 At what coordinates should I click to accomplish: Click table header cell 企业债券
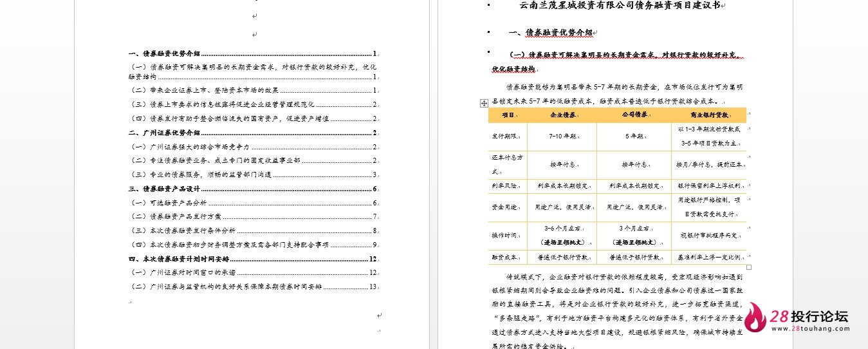[562, 115]
